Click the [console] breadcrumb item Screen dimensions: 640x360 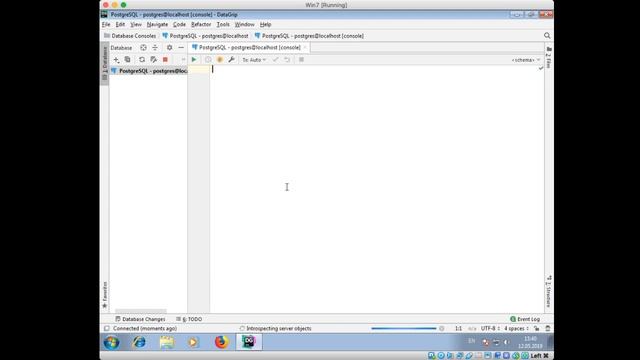309,36
